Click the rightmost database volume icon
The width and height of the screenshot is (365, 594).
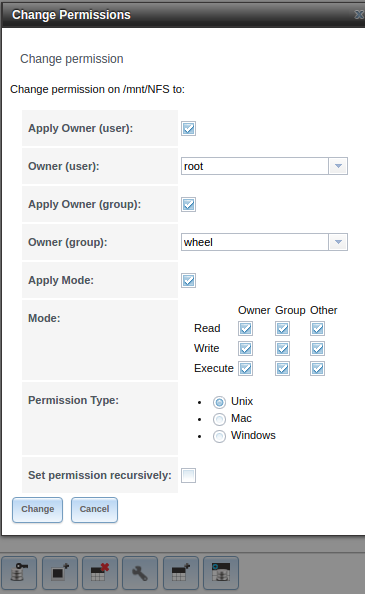click(x=221, y=573)
